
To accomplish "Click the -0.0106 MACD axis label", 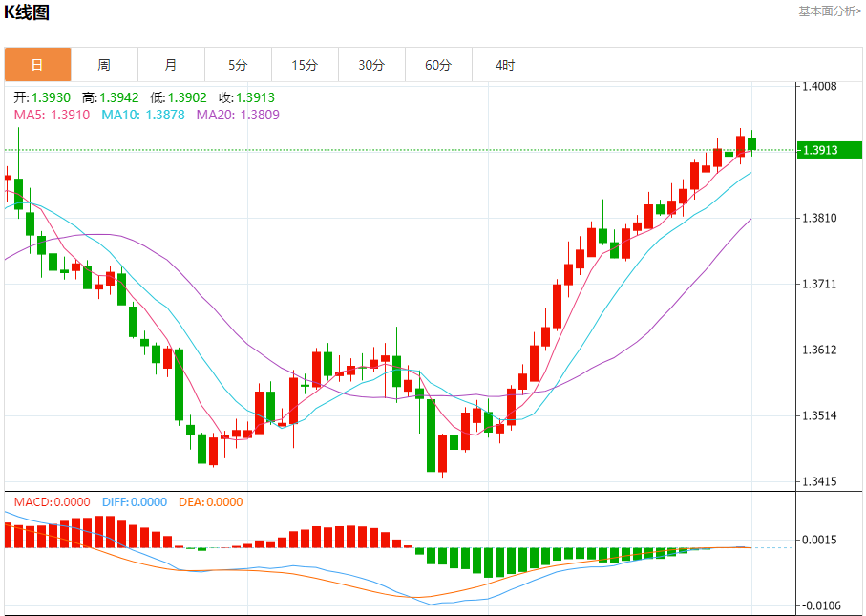I will click(x=821, y=605).
